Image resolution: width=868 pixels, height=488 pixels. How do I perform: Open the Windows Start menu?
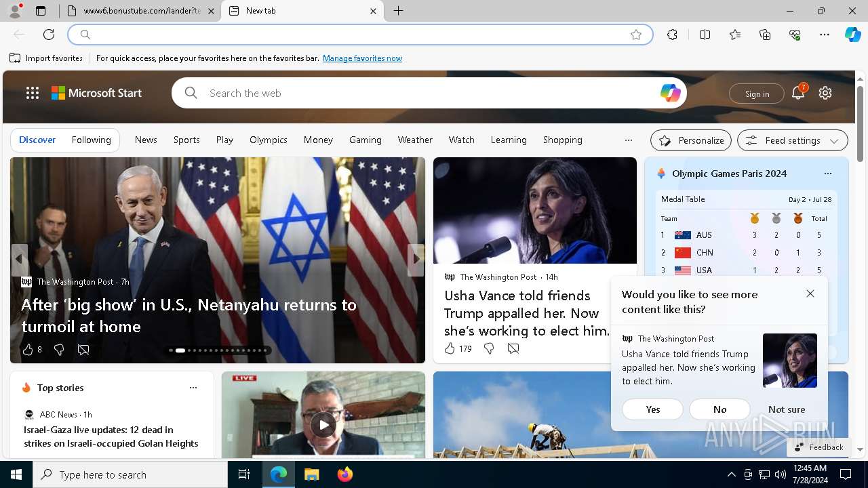pyautogui.click(x=16, y=474)
